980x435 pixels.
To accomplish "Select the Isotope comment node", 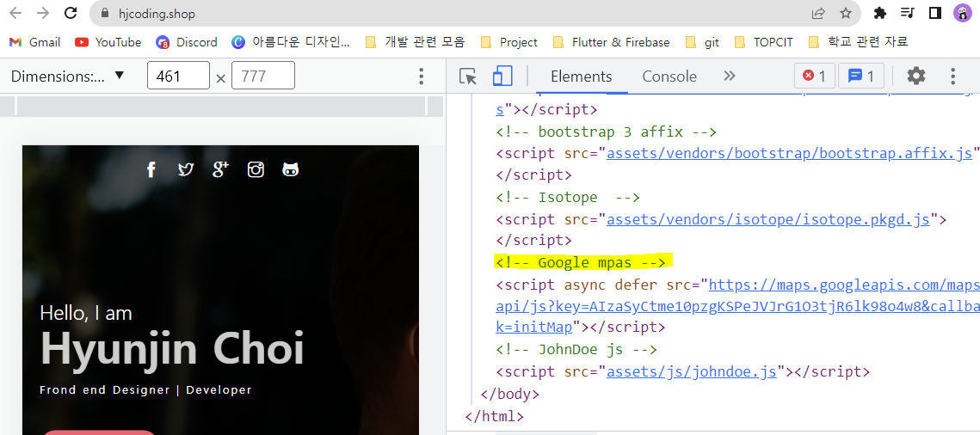I will [x=568, y=197].
